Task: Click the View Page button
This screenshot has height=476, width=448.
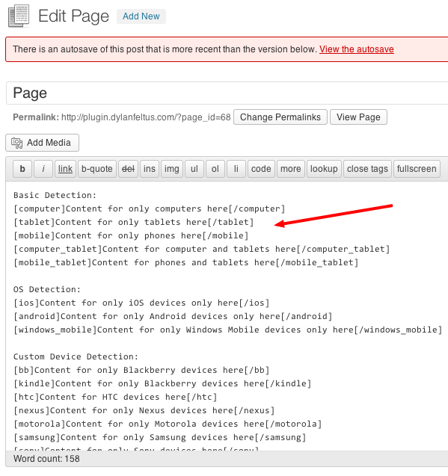Action: pos(358,117)
